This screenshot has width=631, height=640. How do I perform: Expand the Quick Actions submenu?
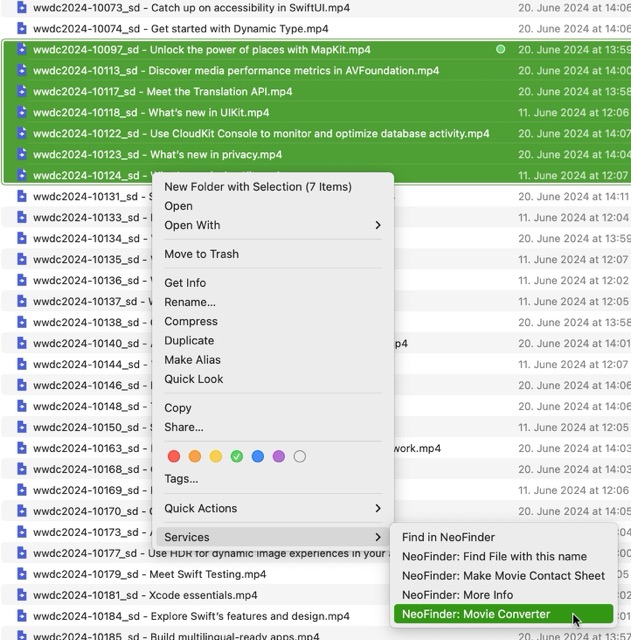click(x=273, y=508)
